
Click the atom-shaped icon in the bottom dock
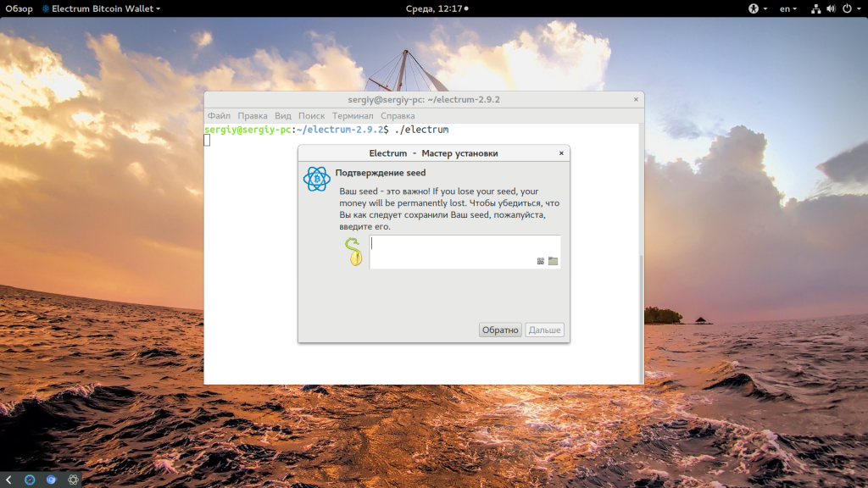74,480
